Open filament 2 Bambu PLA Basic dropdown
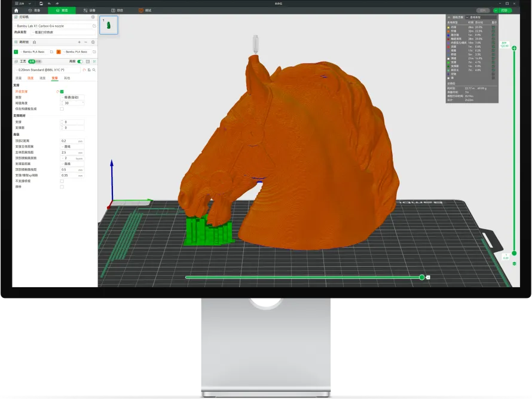This screenshot has height=399, width=532. point(77,52)
